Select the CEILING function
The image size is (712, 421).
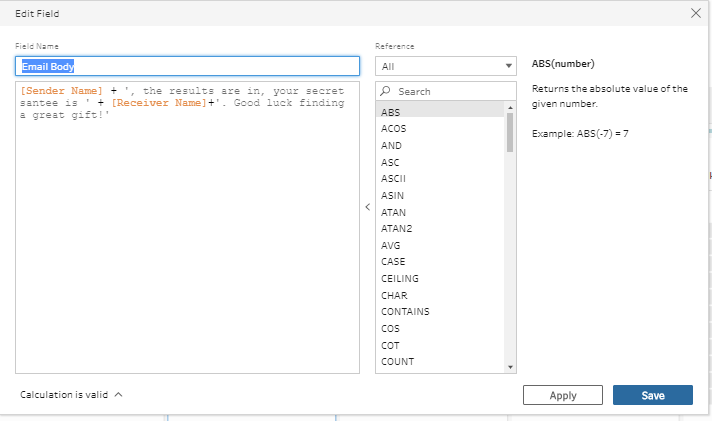(x=400, y=278)
